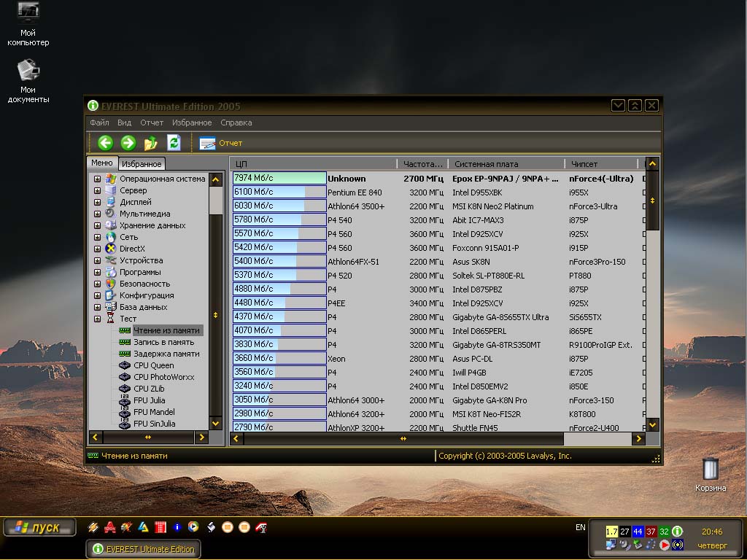Open the Избранное menu in menu bar
This screenshot has width=747, height=560.
(192, 122)
